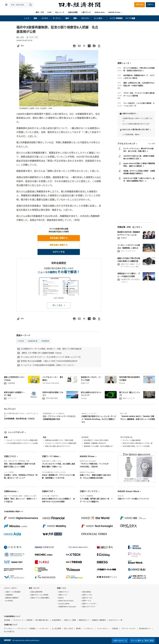
Task: Expand the マーケット dropdown
Action: click(58, 18)
